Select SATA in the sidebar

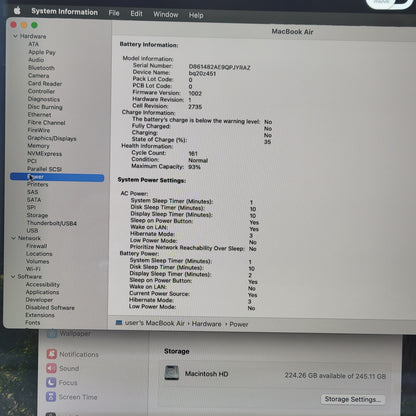pos(34,200)
